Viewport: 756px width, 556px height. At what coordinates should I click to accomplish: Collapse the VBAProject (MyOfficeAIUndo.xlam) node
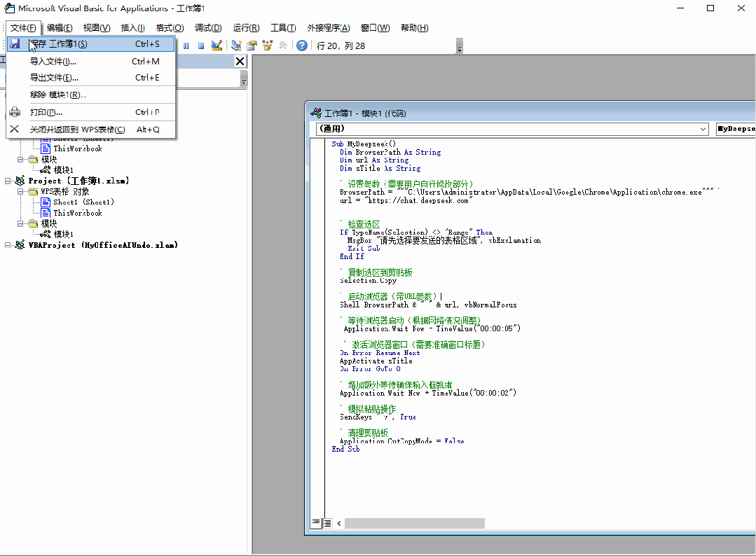tap(8, 245)
